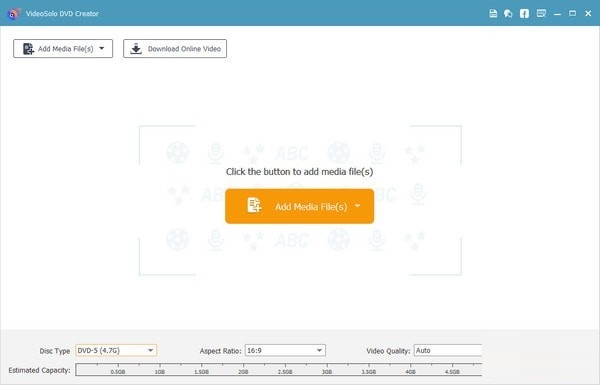
Task: Click the VideoSolo DVD Creator title text
Action: tap(62, 14)
